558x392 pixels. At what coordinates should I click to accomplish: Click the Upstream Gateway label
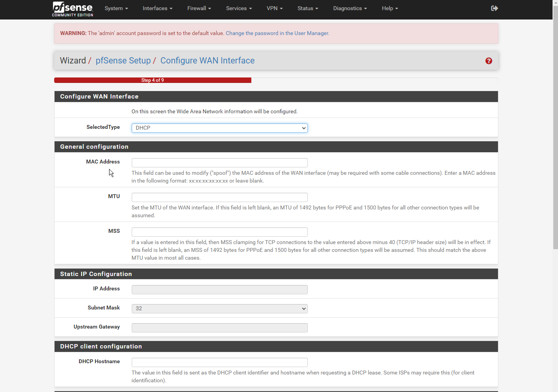[x=97, y=327]
